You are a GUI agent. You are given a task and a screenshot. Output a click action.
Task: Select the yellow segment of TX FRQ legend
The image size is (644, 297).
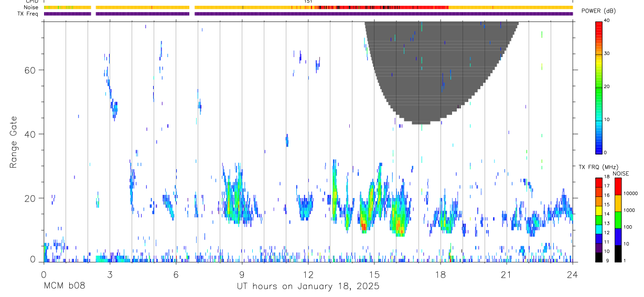tap(599, 210)
